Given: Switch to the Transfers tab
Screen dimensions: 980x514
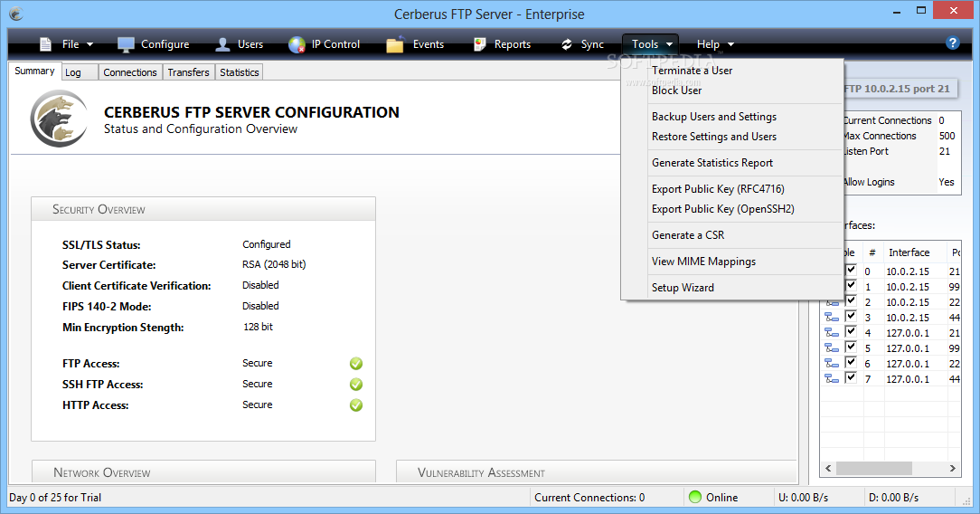Looking at the screenshot, I should 188,72.
